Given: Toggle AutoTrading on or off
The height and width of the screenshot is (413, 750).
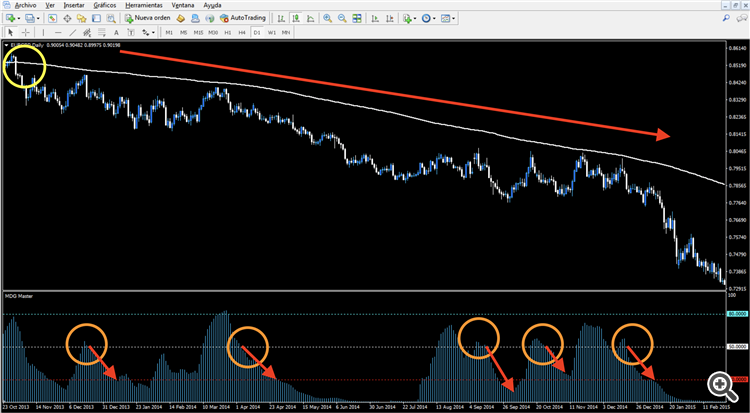Looking at the screenshot, I should (x=243, y=18).
